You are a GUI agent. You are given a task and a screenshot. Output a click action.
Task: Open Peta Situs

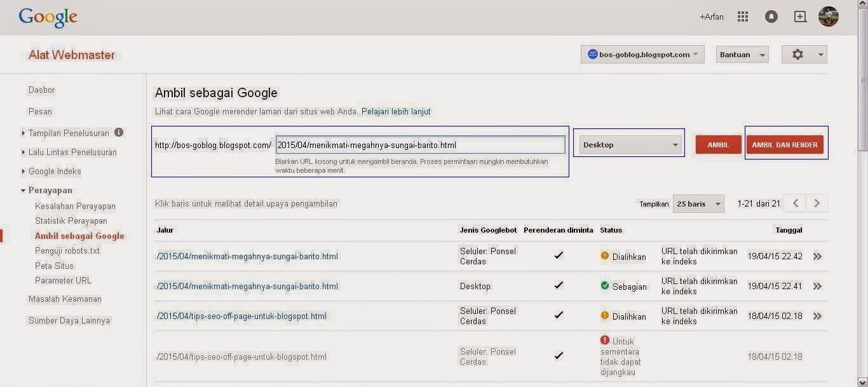[x=54, y=266]
